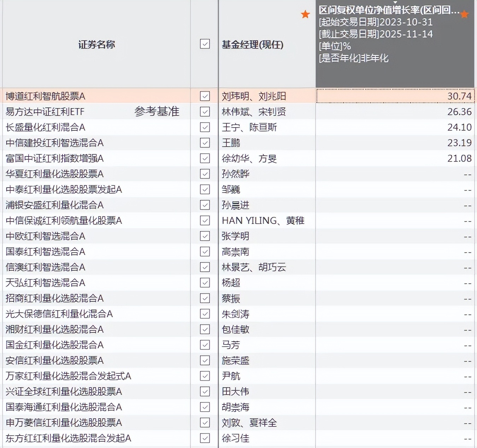
Task: Select the 兴证全球红利量化选股股票A fund name
Action: click(64, 391)
